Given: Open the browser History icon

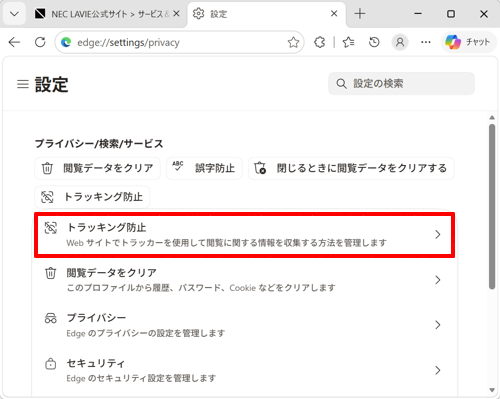Looking at the screenshot, I should [374, 42].
